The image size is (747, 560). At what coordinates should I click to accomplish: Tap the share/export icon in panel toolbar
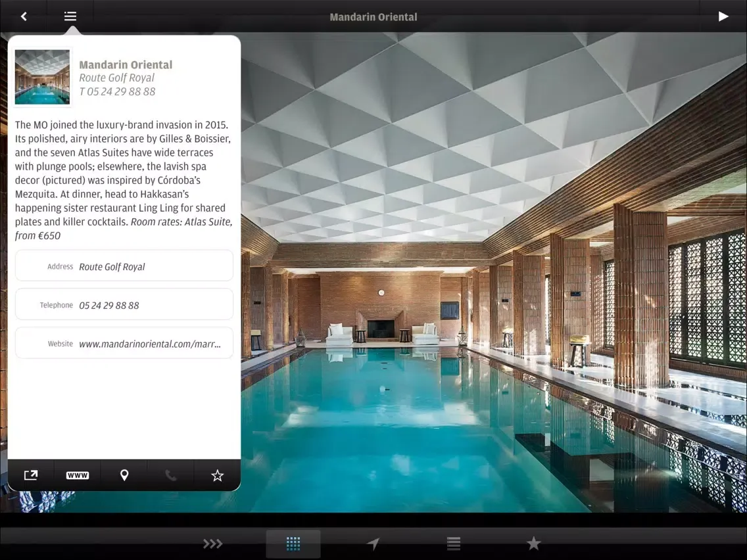click(x=31, y=475)
